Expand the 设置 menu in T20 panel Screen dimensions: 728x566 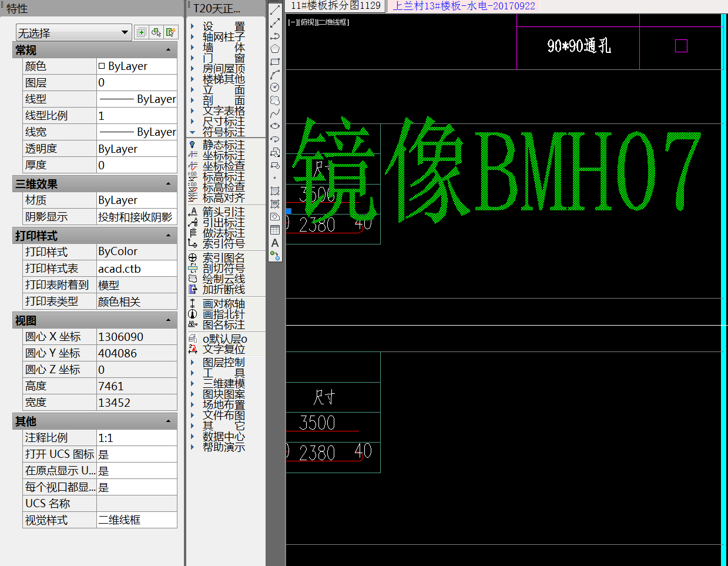(223, 26)
